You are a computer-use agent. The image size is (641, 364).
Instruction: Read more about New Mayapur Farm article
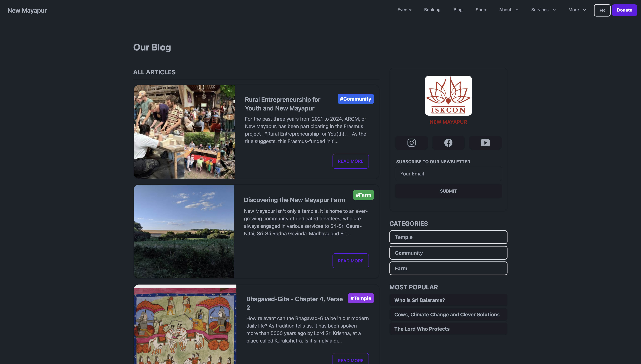point(350,261)
